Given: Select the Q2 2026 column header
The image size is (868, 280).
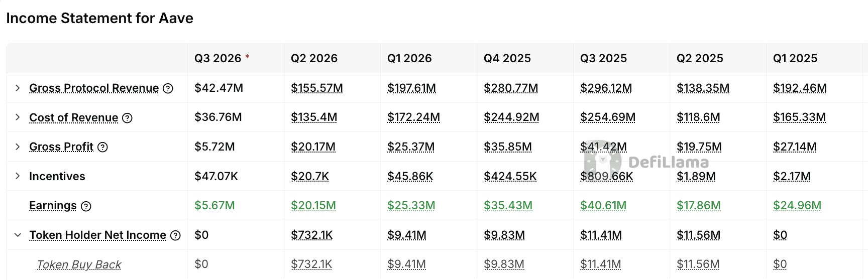Looking at the screenshot, I should [314, 58].
